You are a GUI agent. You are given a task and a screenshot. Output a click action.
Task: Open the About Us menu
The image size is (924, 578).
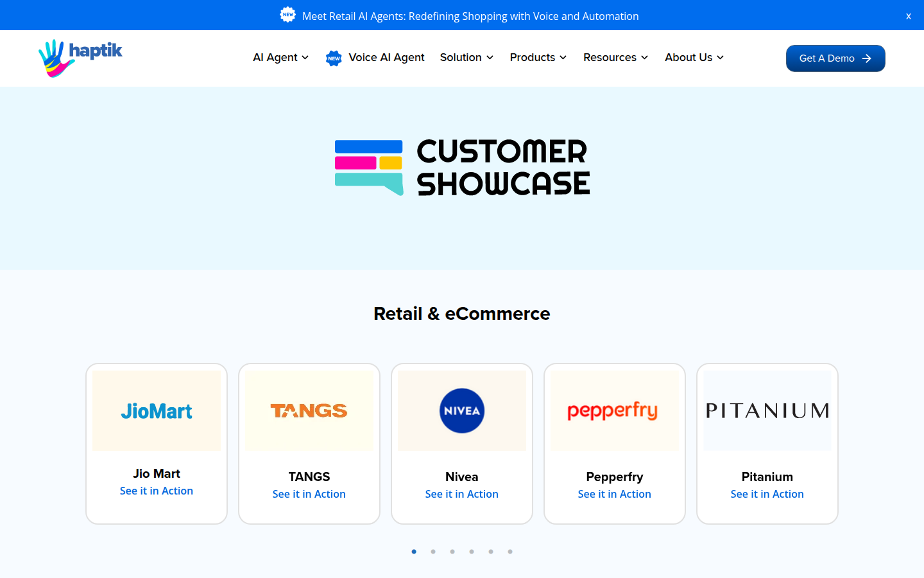point(694,58)
